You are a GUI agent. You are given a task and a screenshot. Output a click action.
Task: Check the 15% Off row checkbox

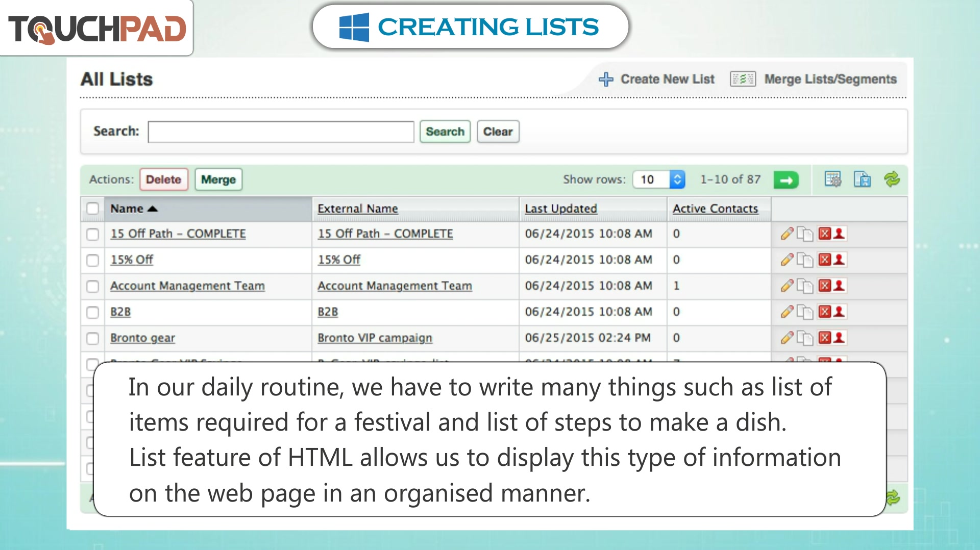click(x=92, y=260)
